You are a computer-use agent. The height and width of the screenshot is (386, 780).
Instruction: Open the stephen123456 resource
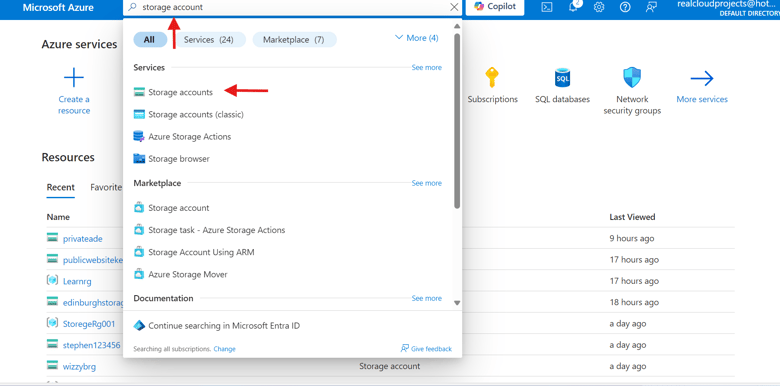click(x=92, y=345)
